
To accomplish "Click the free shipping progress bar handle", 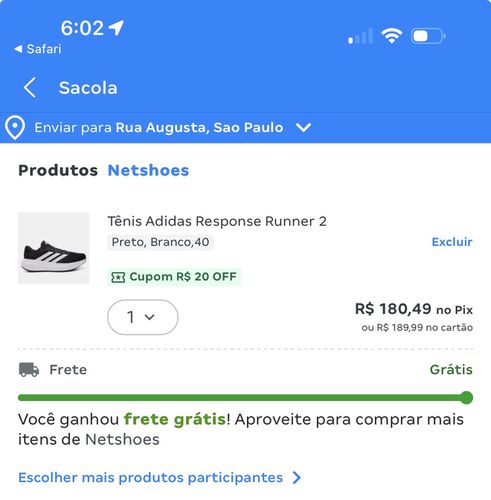I will (x=466, y=398).
